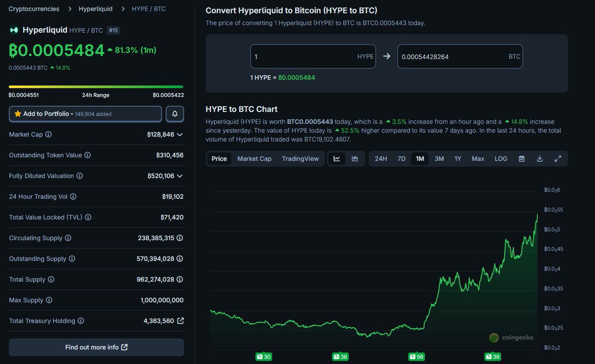Expand Fully Diluted Valuation chevron

click(x=179, y=176)
